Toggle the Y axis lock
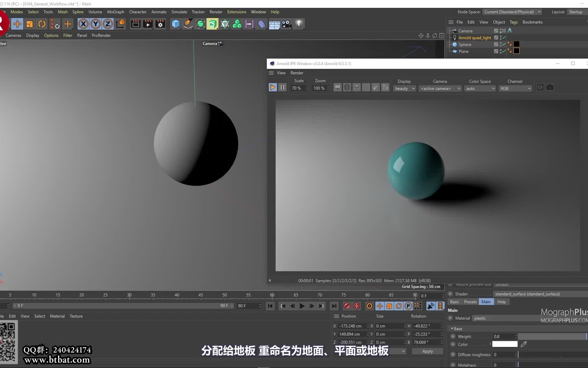588x368 pixels. [x=96, y=24]
